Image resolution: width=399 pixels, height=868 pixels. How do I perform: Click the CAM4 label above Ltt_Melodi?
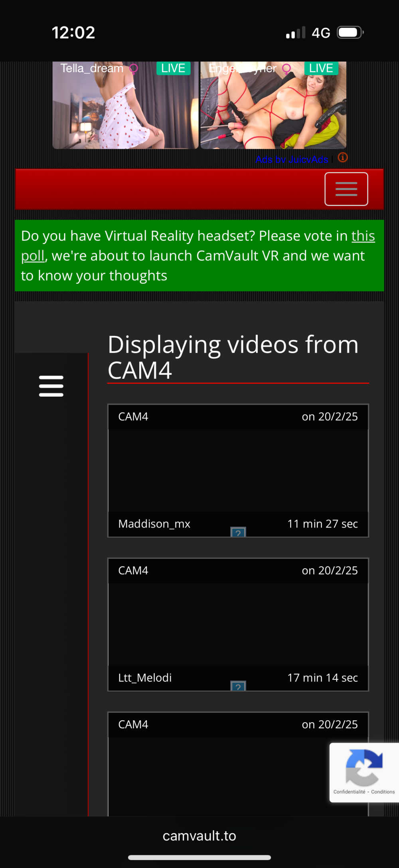click(x=133, y=571)
